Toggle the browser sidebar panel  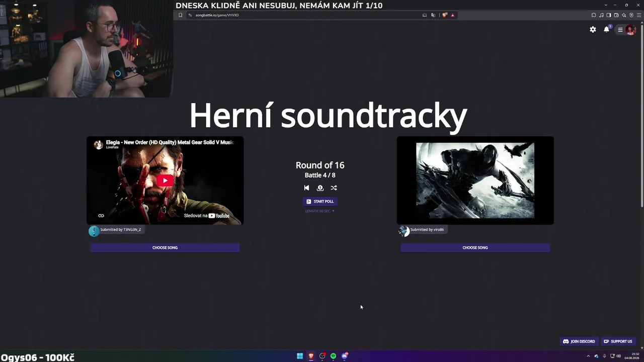pos(609,15)
